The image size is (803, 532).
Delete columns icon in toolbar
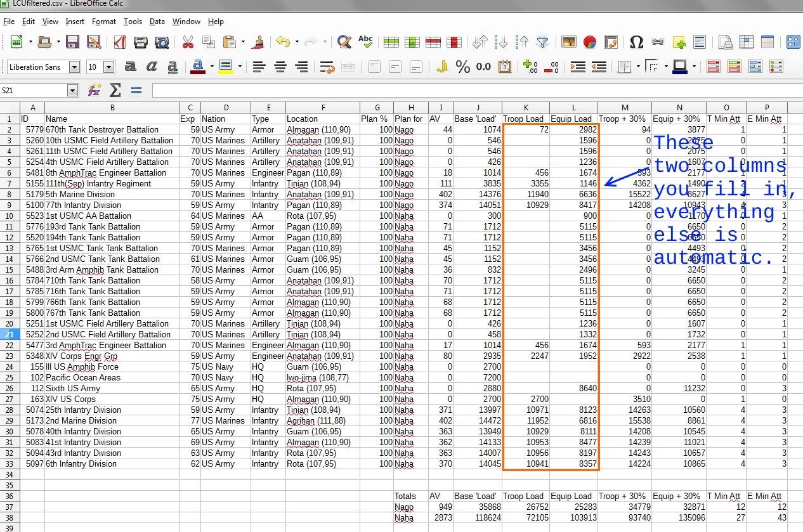tap(454, 42)
